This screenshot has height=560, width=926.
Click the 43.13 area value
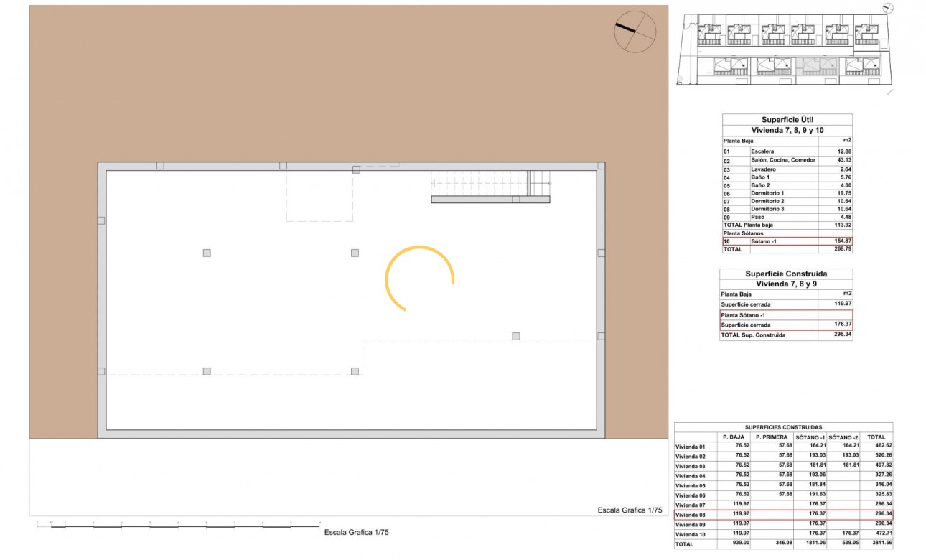[843, 160]
